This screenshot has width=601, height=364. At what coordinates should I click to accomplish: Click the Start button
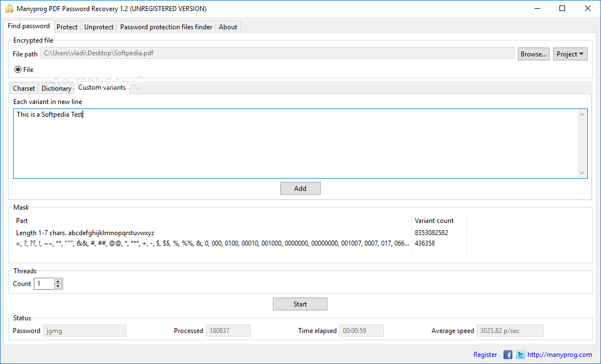click(x=300, y=304)
